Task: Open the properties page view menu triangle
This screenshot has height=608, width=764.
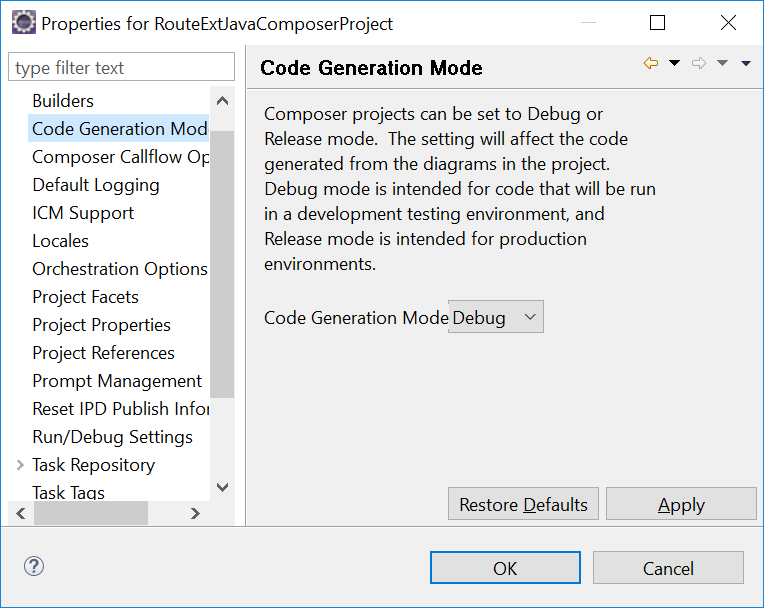Action: click(x=746, y=64)
